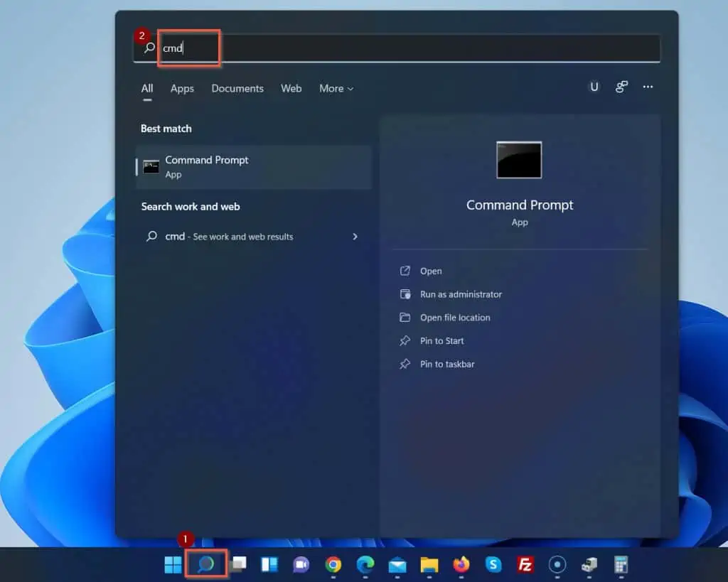Click the user account icon in search panel
The image size is (728, 582).
click(594, 87)
